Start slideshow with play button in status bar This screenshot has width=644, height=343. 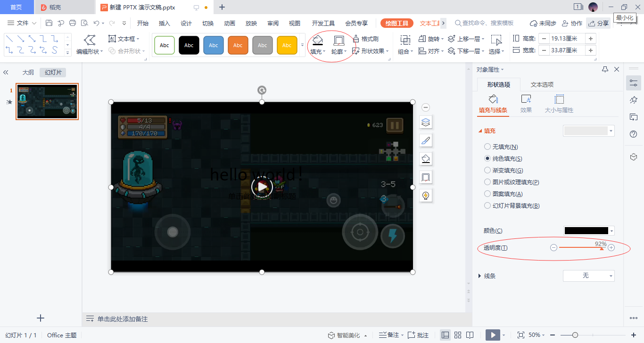(x=493, y=335)
